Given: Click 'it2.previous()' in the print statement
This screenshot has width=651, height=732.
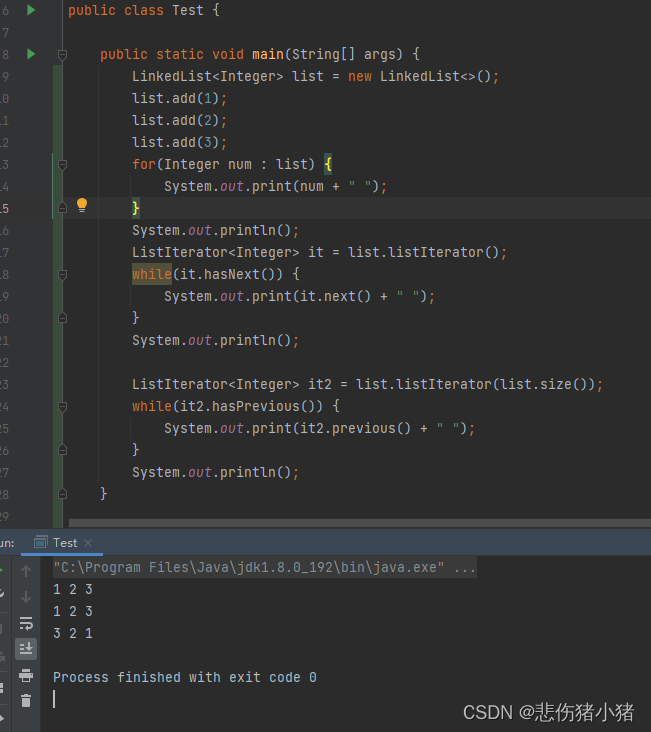Looking at the screenshot, I should pyautogui.click(x=355, y=429).
